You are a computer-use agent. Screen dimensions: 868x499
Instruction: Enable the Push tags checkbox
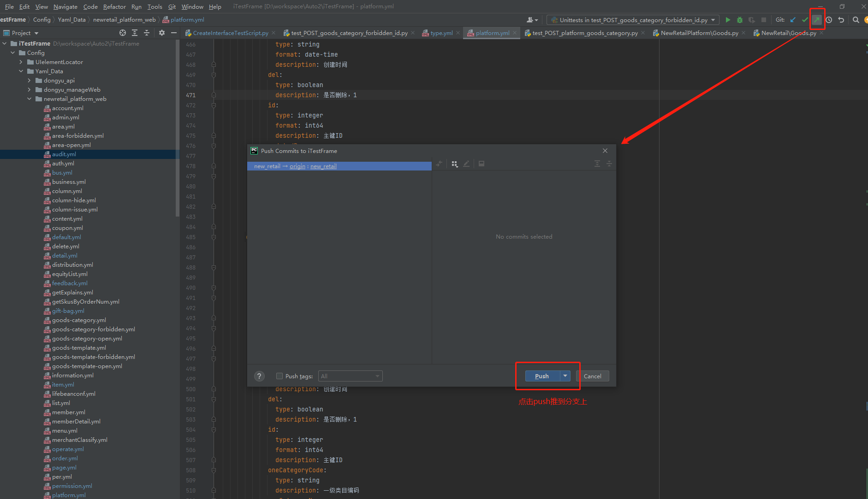point(279,376)
